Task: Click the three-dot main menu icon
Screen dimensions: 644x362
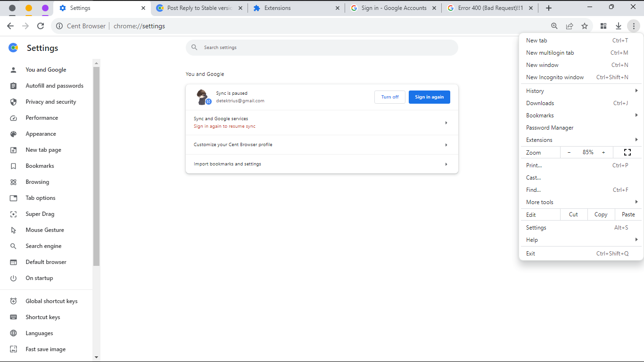Action: pos(635,26)
